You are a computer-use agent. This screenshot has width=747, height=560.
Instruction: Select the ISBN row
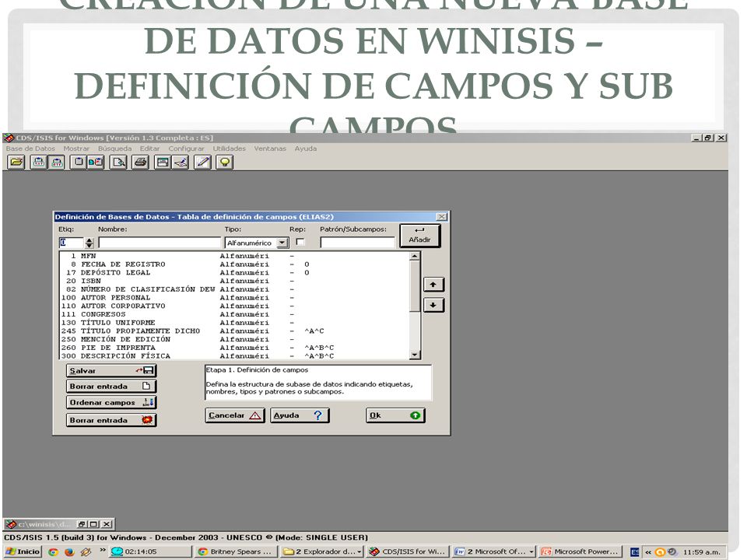(x=234, y=281)
